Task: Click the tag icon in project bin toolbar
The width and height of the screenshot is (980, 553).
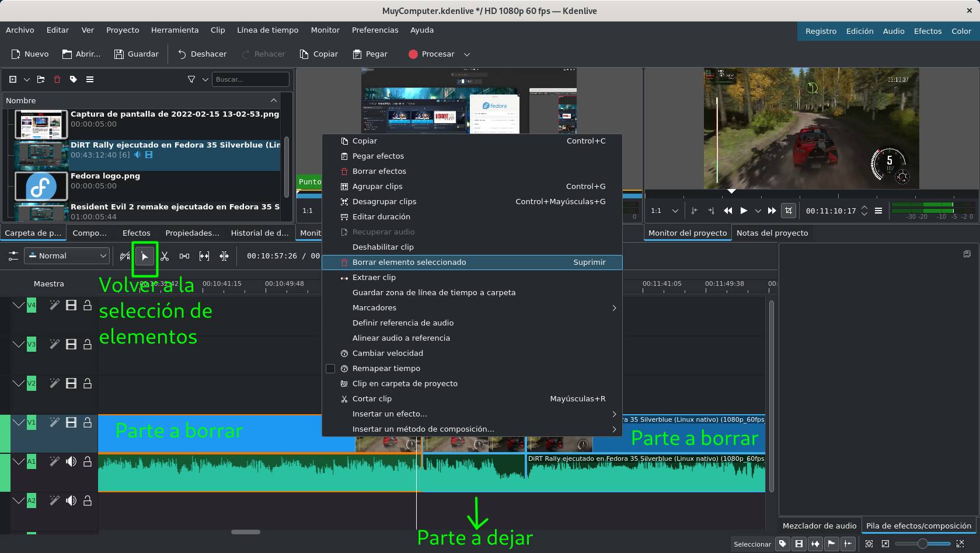Action: 74,79
